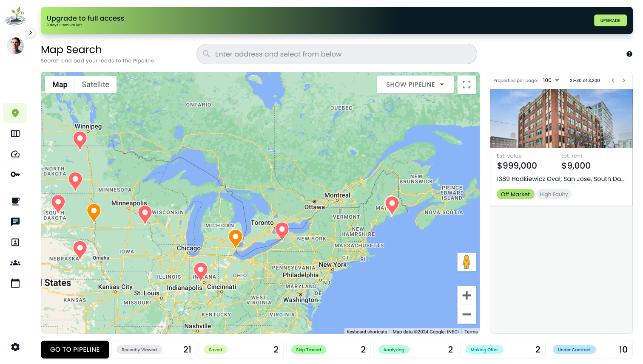Viewport: 643px width, 364px height.
Task: Go to previous page of properties
Action: click(613, 80)
